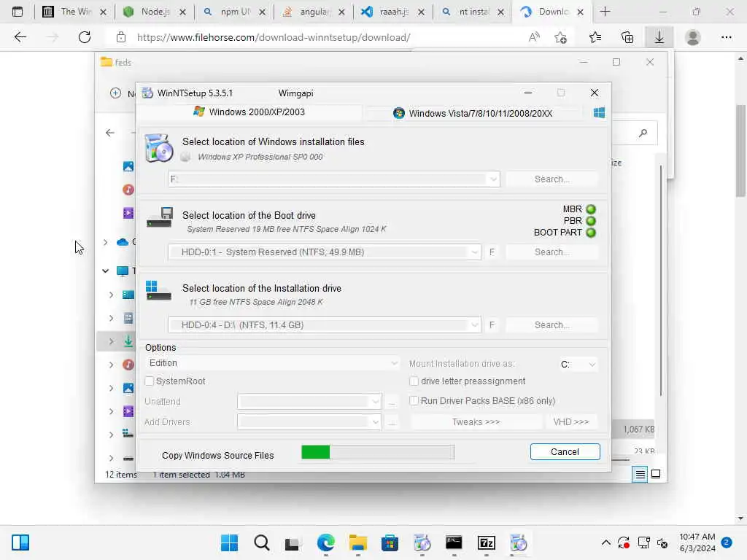Open the Windows Start menu
Viewport: 747px width, 560px height.
click(x=229, y=542)
